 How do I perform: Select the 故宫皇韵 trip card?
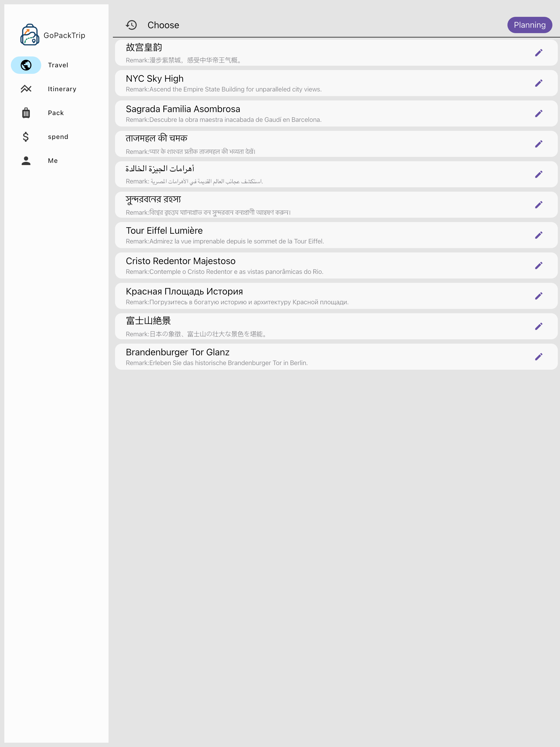point(336,53)
